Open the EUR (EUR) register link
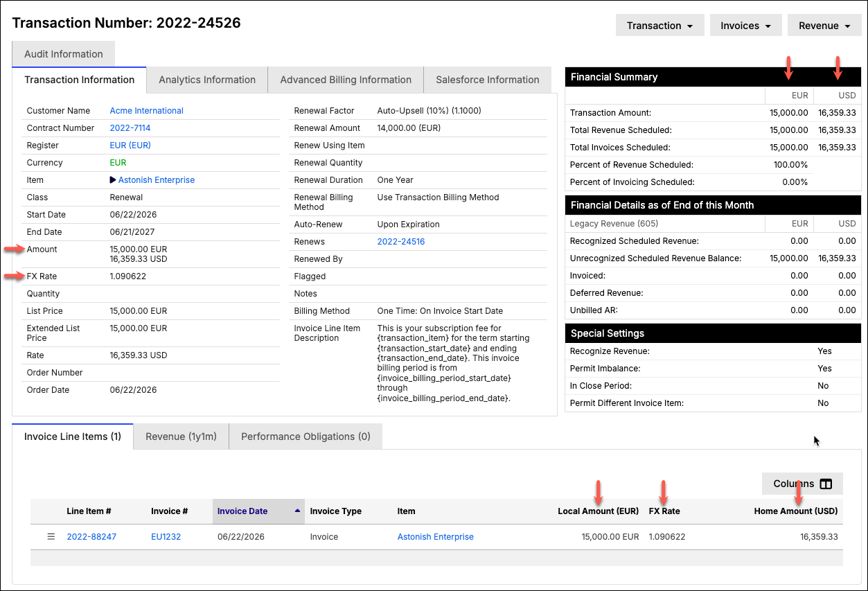The image size is (868, 591). coord(130,145)
